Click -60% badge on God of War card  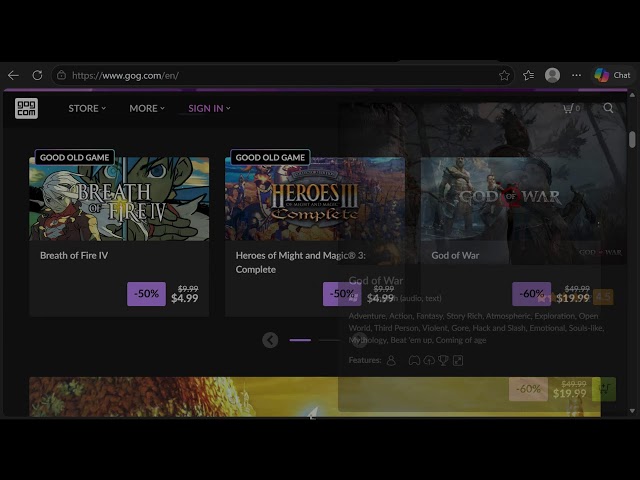[x=531, y=294]
